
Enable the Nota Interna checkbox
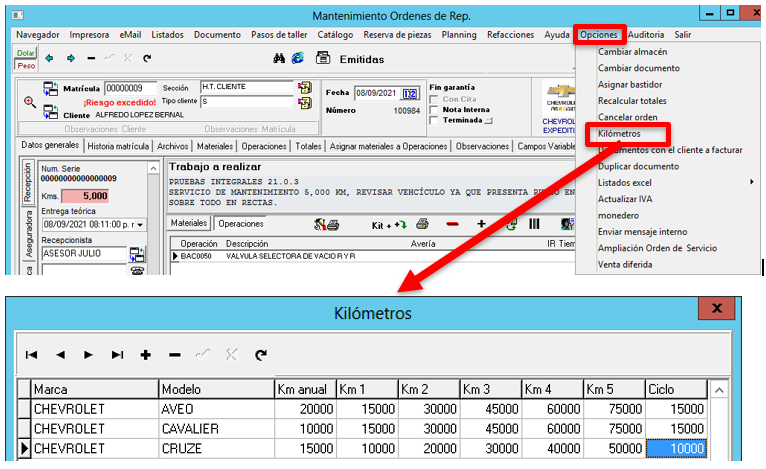click(434, 110)
